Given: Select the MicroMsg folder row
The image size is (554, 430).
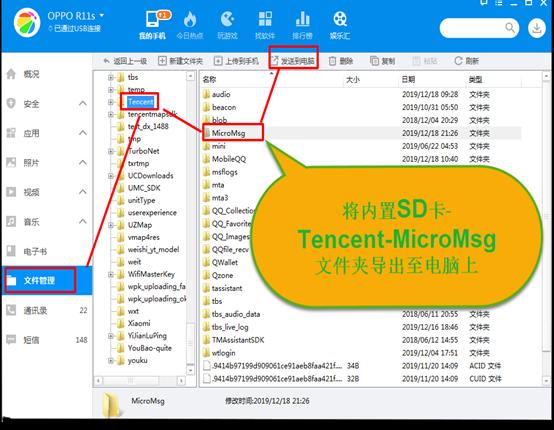Looking at the screenshot, I should click(x=360, y=133).
